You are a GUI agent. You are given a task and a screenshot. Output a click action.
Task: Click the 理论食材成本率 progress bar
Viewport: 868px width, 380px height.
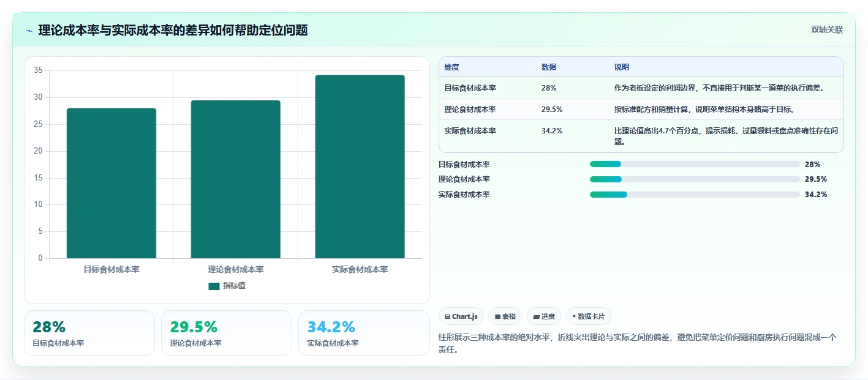pos(695,179)
